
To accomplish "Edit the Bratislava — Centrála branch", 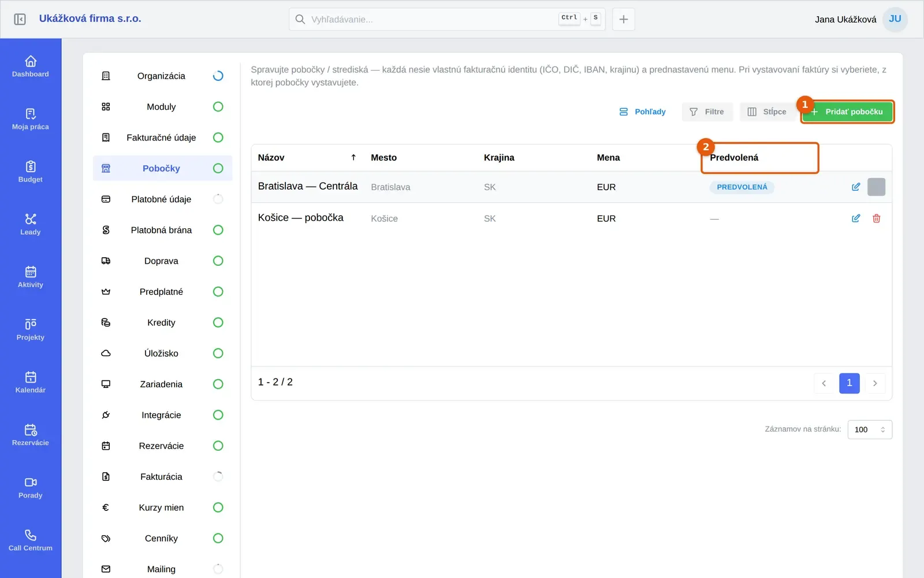I will [x=856, y=187].
